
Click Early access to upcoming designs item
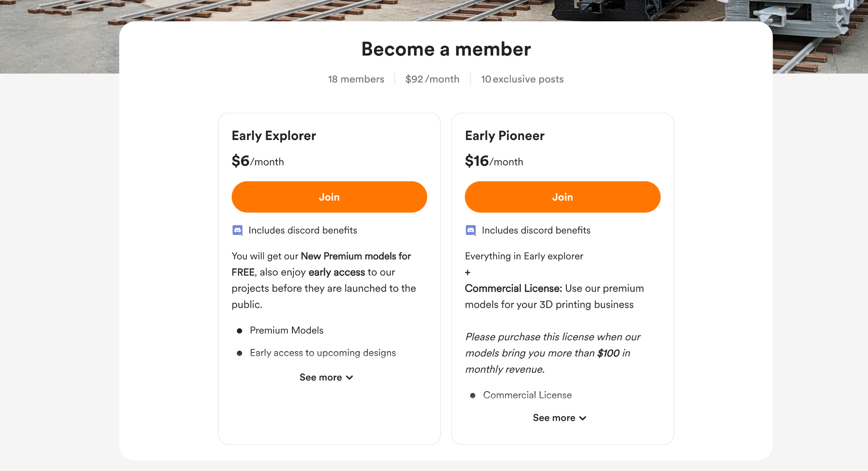323,353
